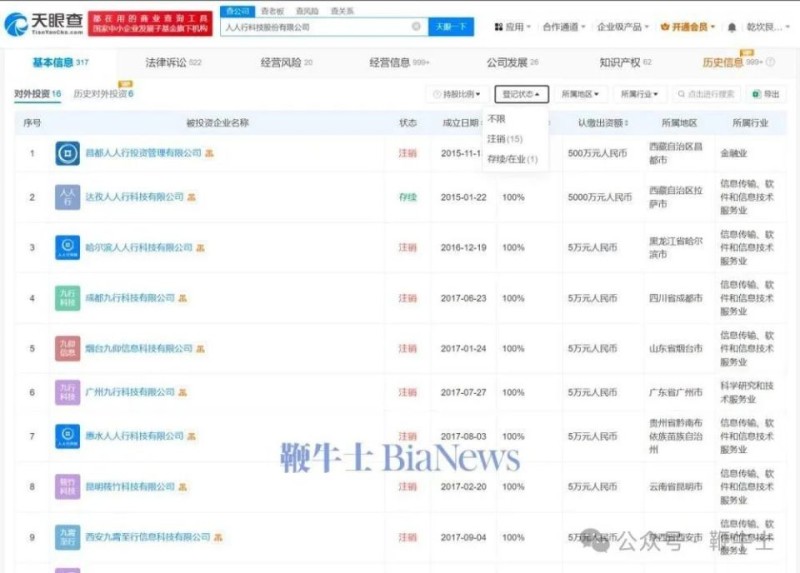Open link 西安九霄至行信息科技有限公司
Viewport: 800px width, 573px height.
[x=148, y=537]
